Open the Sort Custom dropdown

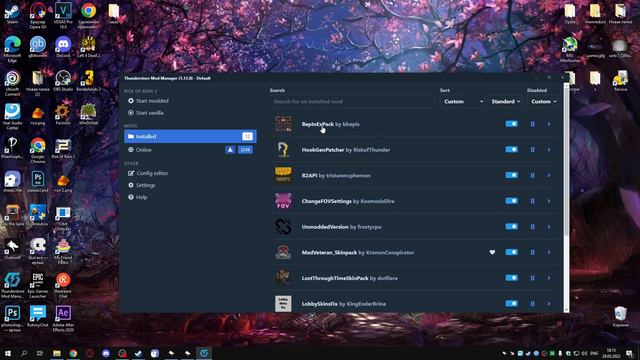click(463, 101)
